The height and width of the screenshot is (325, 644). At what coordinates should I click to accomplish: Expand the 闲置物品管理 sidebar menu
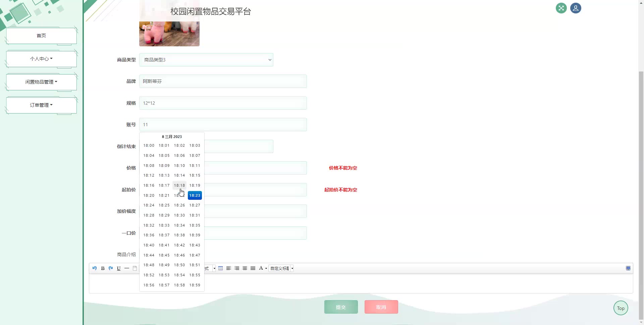pos(41,82)
